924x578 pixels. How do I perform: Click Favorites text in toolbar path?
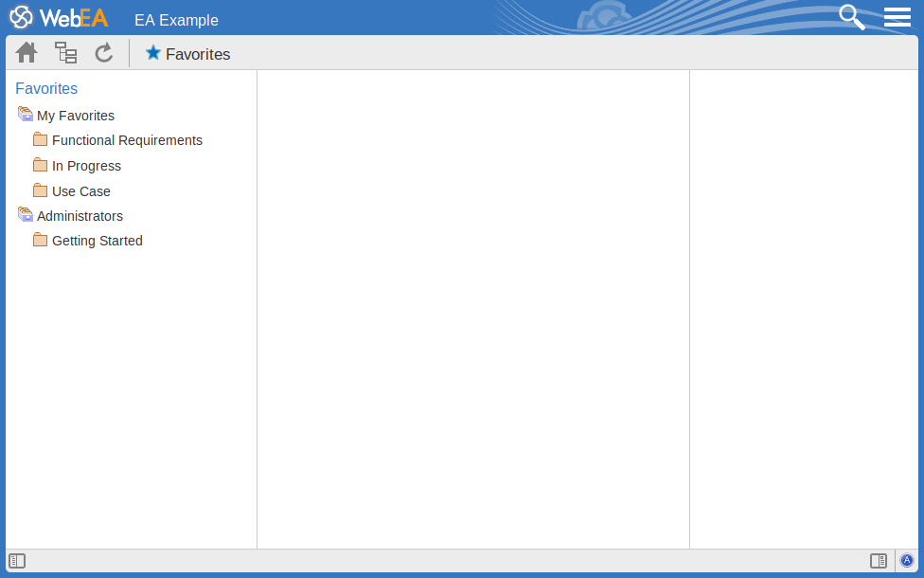[198, 54]
